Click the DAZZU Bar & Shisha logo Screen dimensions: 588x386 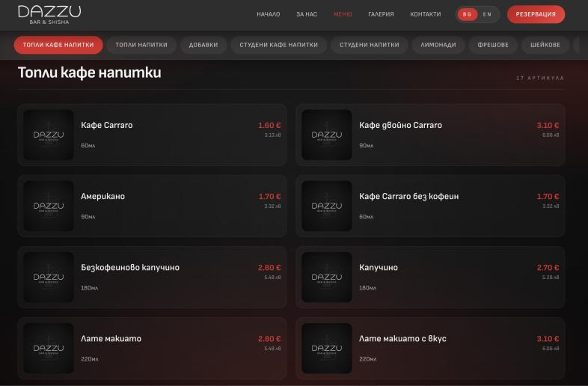49,15
